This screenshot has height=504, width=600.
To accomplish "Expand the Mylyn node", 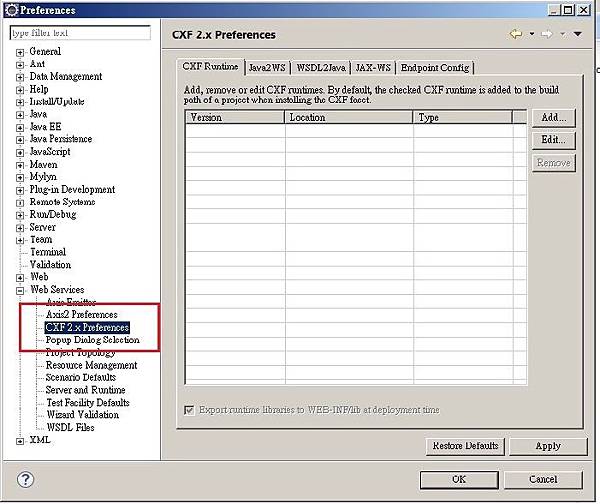I will coord(20,178).
